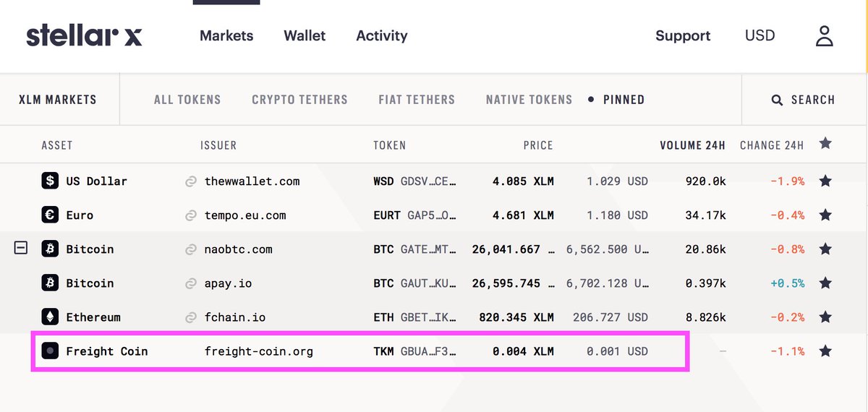Open the user account profile icon
868x412 pixels.
coord(825,35)
